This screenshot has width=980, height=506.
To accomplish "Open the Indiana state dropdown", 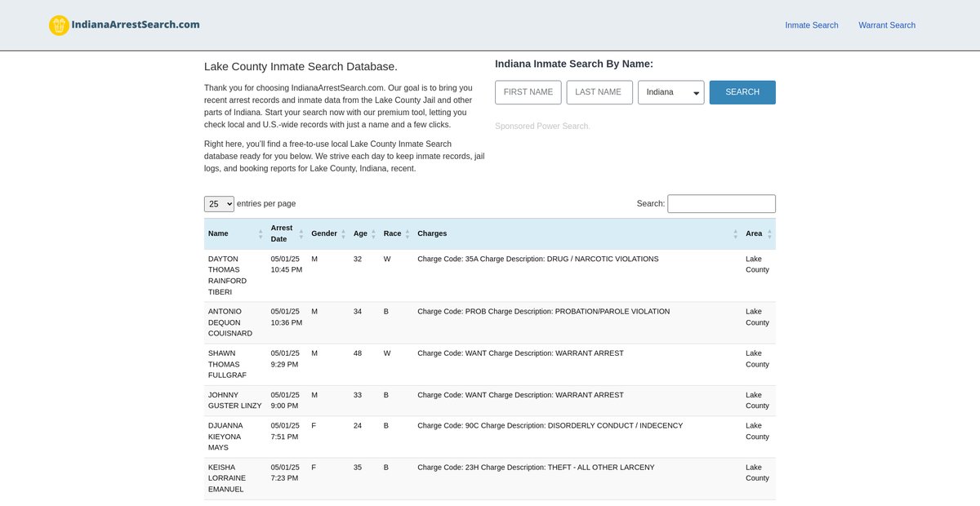I will click(x=670, y=92).
